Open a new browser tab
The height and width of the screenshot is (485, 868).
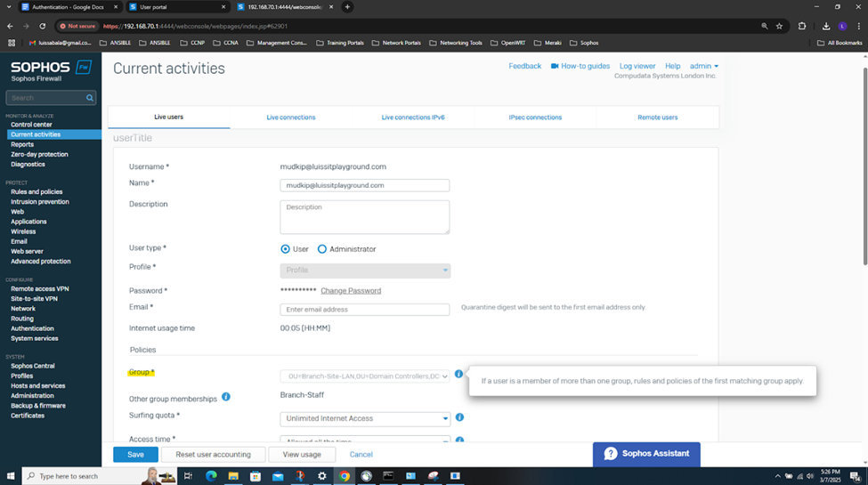pos(347,7)
